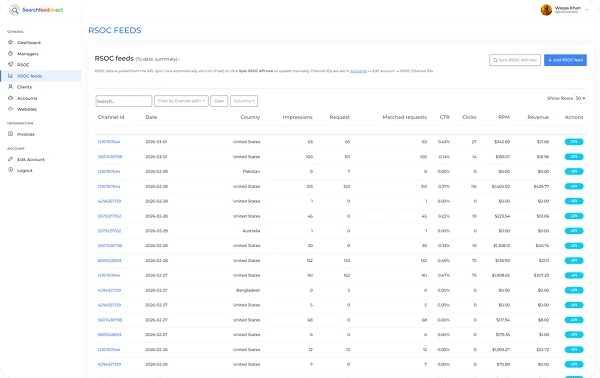Select the Australia country cell
Screen dimensions: 600x378
coord(251,231)
